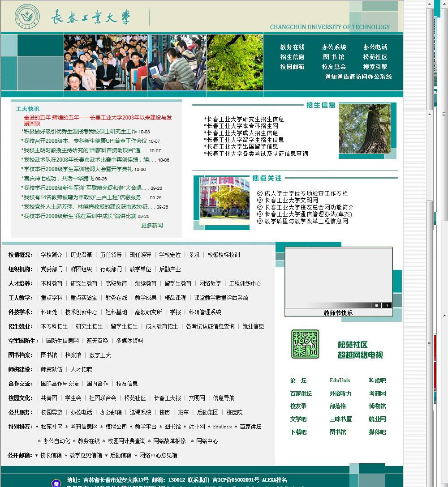Open 图书馆 in the top navigation
Viewport: 448px width, 487px height.
333,57
